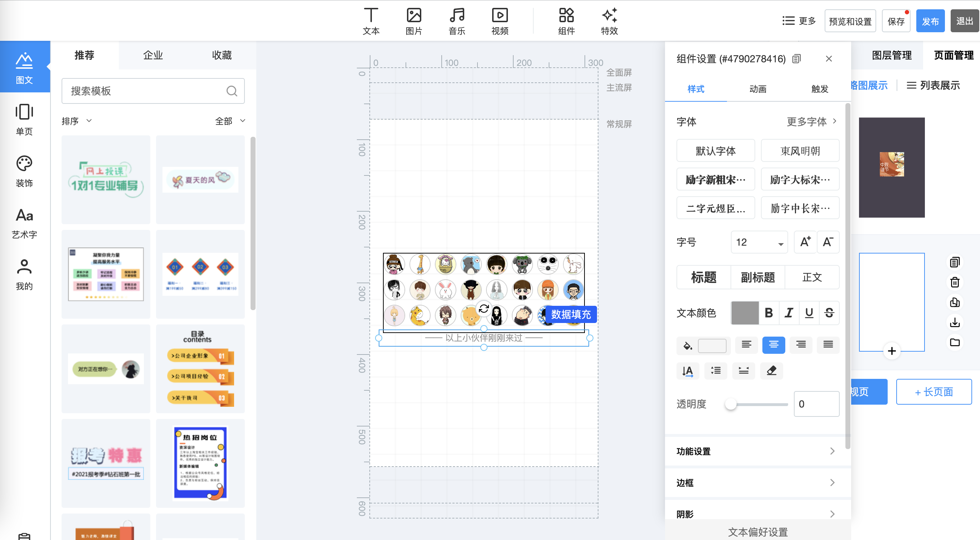Open the 排序 sort dropdown
Image resolution: width=980 pixels, height=540 pixels.
point(77,121)
